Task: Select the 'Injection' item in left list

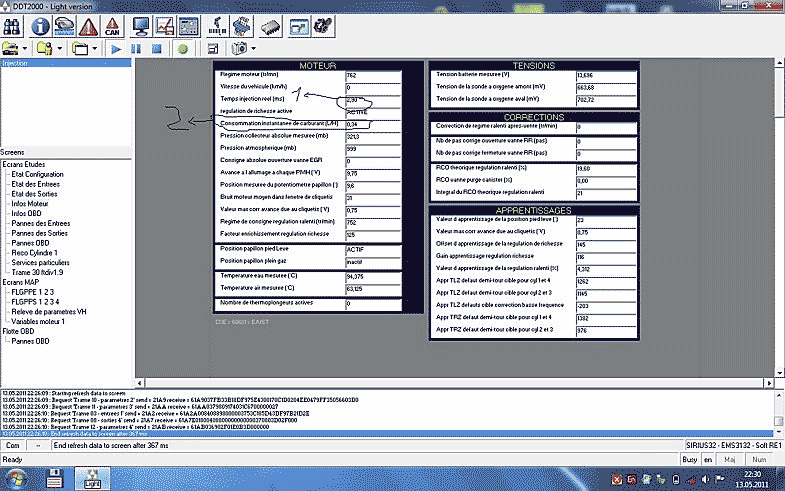Action: click(x=16, y=63)
